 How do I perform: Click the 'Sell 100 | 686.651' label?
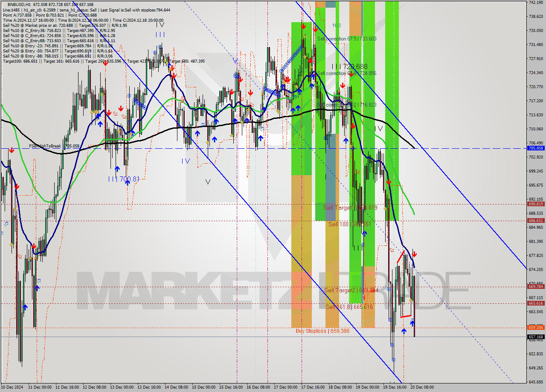[x=349, y=224]
